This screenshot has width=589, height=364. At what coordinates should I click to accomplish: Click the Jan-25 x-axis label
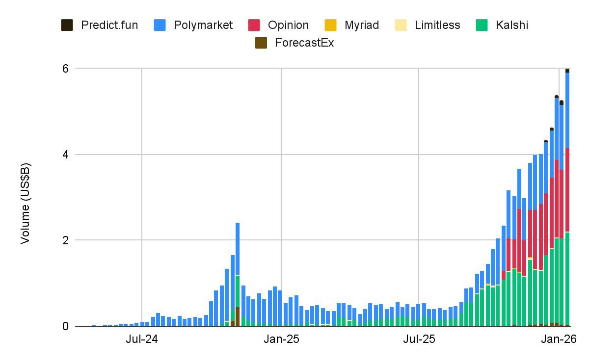pos(281,339)
